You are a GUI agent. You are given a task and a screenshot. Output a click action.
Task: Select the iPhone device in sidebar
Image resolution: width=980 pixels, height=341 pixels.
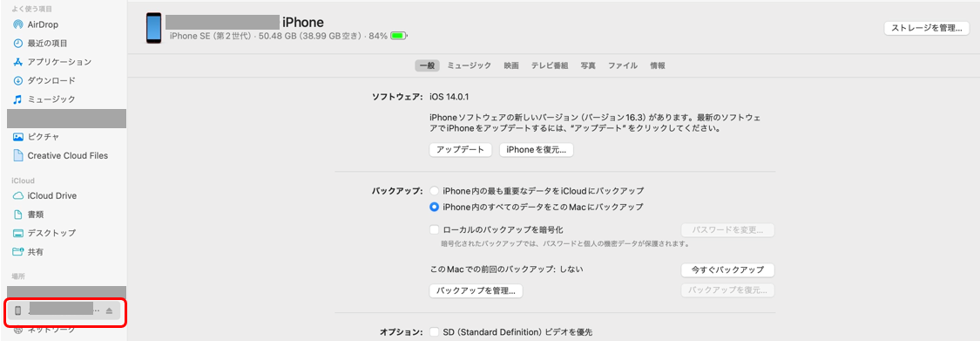64,310
